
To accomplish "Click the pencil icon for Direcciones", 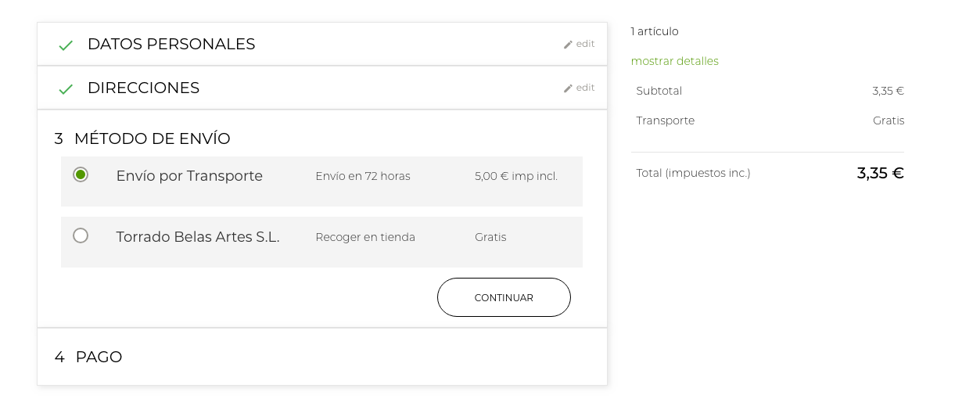I will click(569, 88).
